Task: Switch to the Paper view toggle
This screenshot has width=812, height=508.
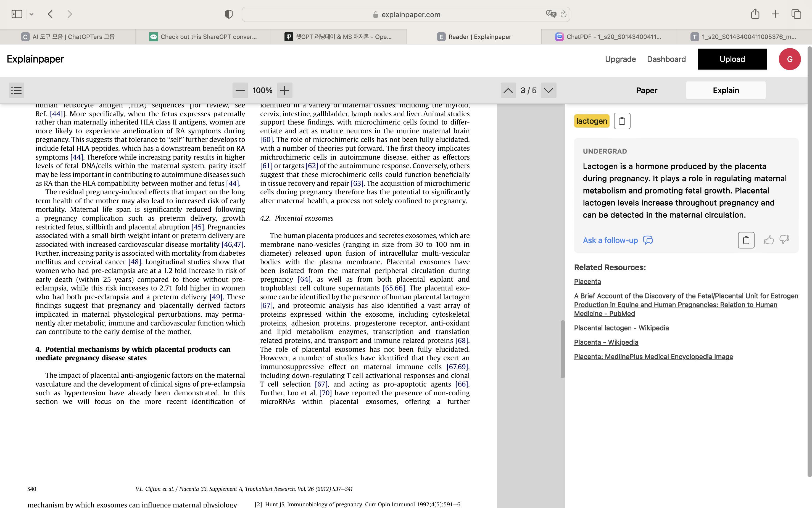Action: (646, 90)
